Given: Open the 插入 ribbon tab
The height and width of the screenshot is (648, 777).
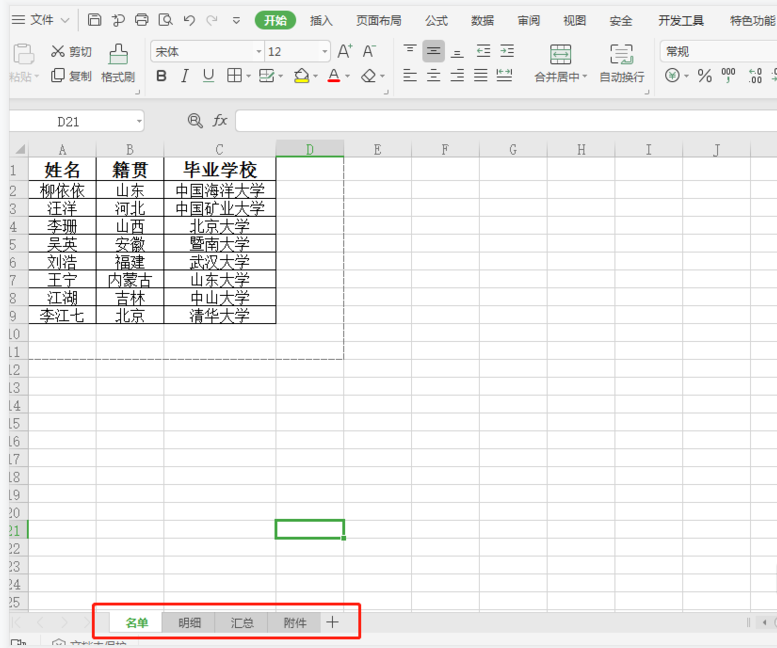Looking at the screenshot, I should pos(321,20).
